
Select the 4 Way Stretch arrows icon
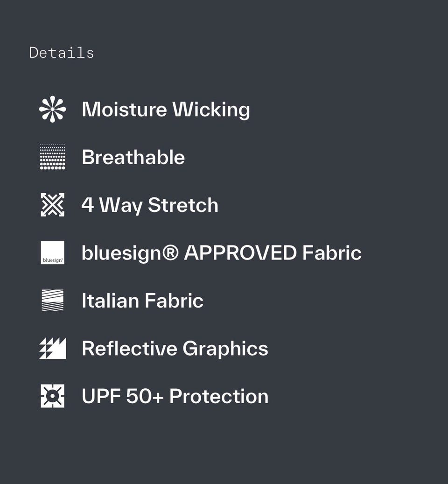[52, 205]
